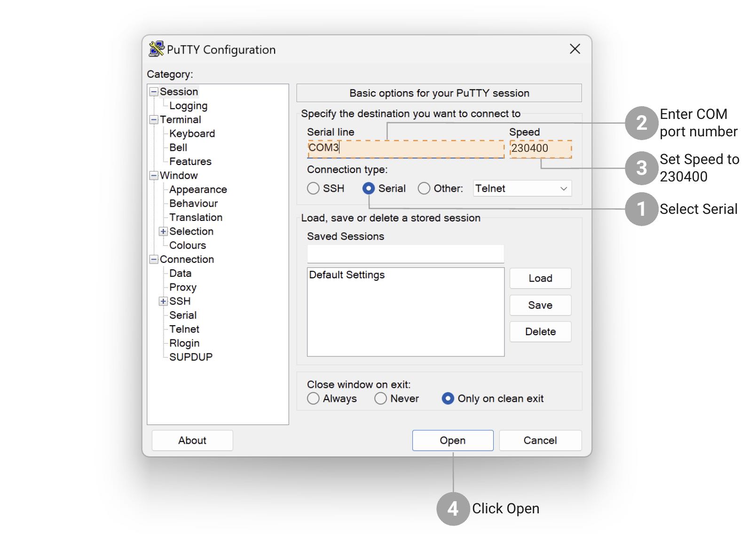Open Data settings under Connection
756x534 pixels.
(180, 274)
